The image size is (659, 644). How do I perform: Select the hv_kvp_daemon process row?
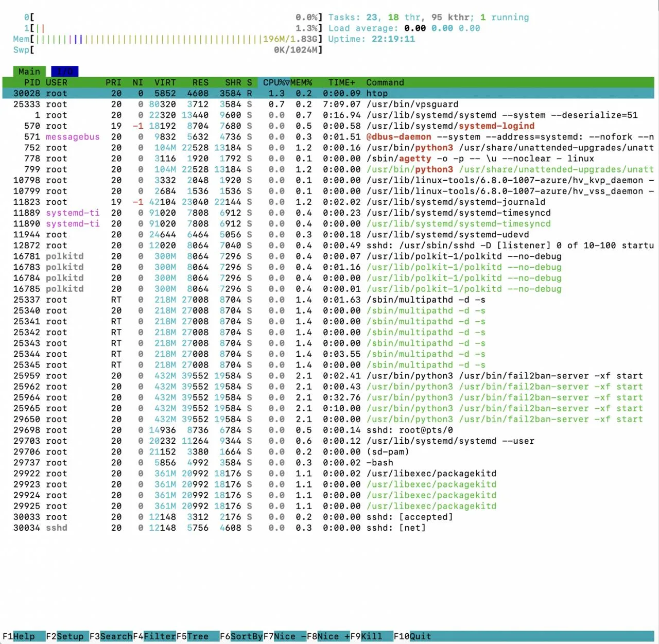328,180
